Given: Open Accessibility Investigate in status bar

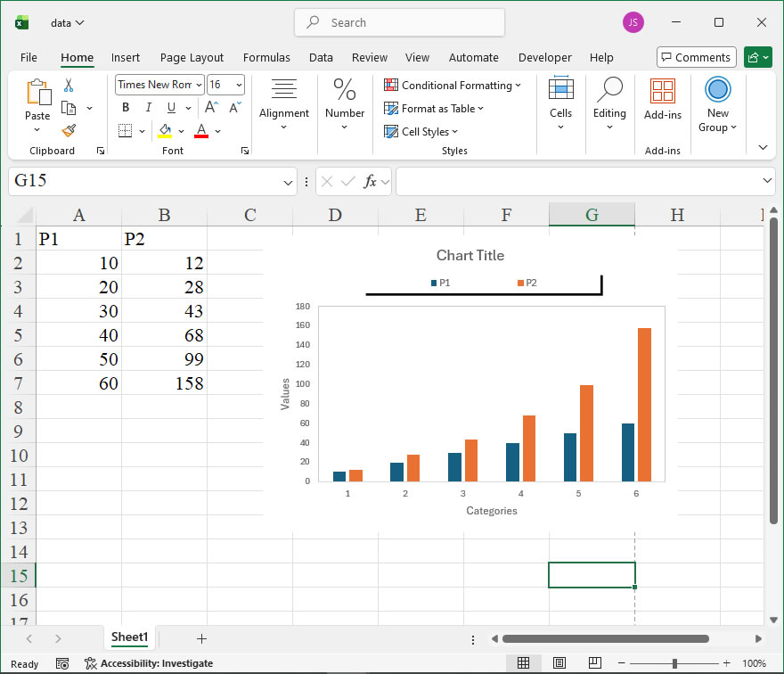Looking at the screenshot, I should point(149,663).
